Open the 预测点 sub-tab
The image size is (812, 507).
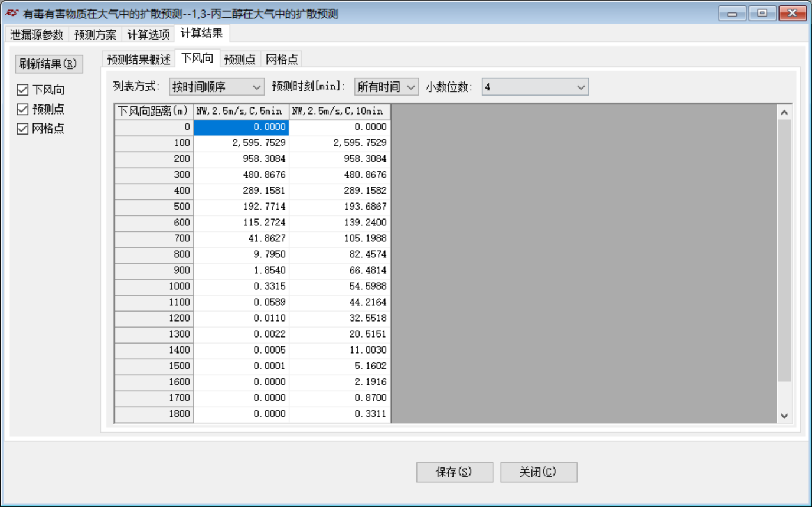point(240,59)
